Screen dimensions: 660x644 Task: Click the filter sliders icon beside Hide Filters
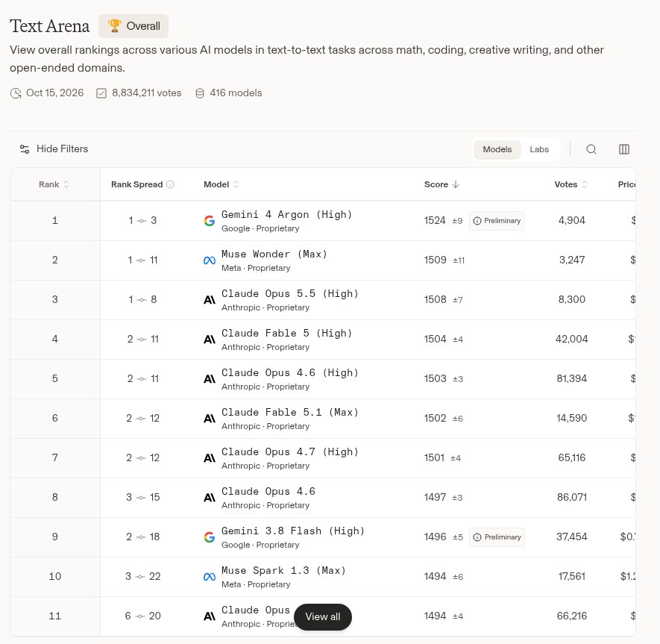tap(25, 149)
